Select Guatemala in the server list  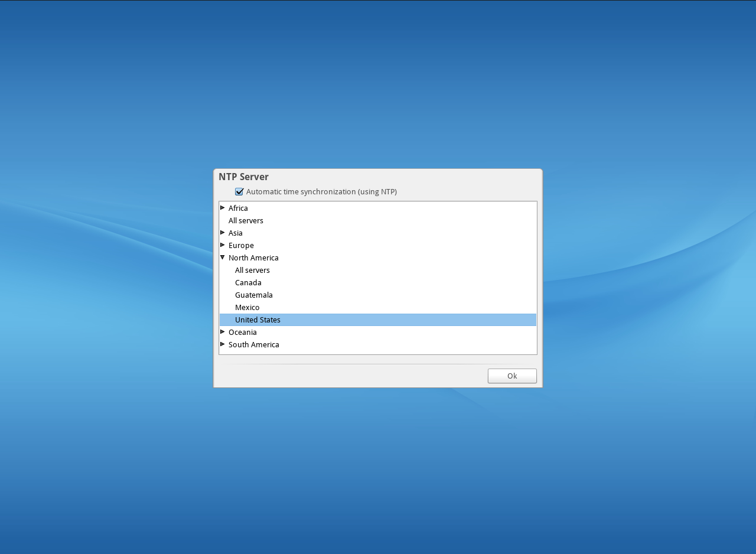[254, 295]
